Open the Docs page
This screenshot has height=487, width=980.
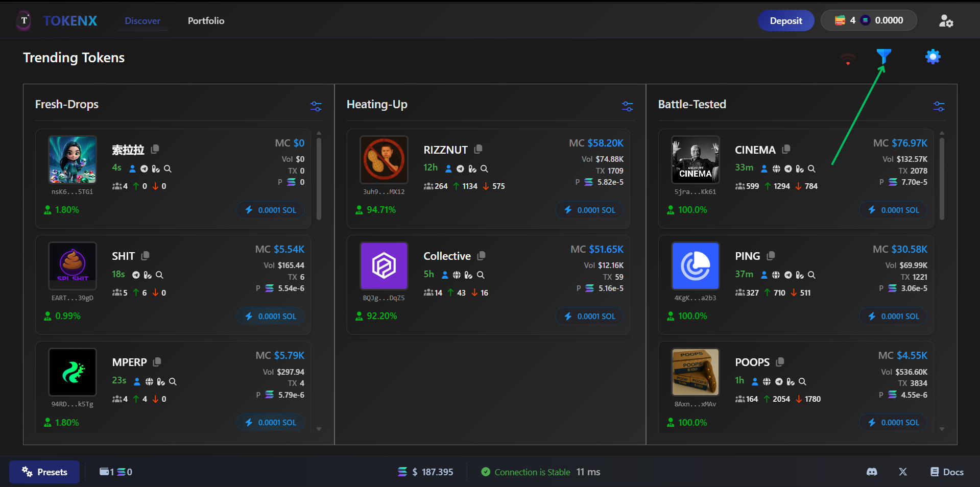(x=946, y=472)
